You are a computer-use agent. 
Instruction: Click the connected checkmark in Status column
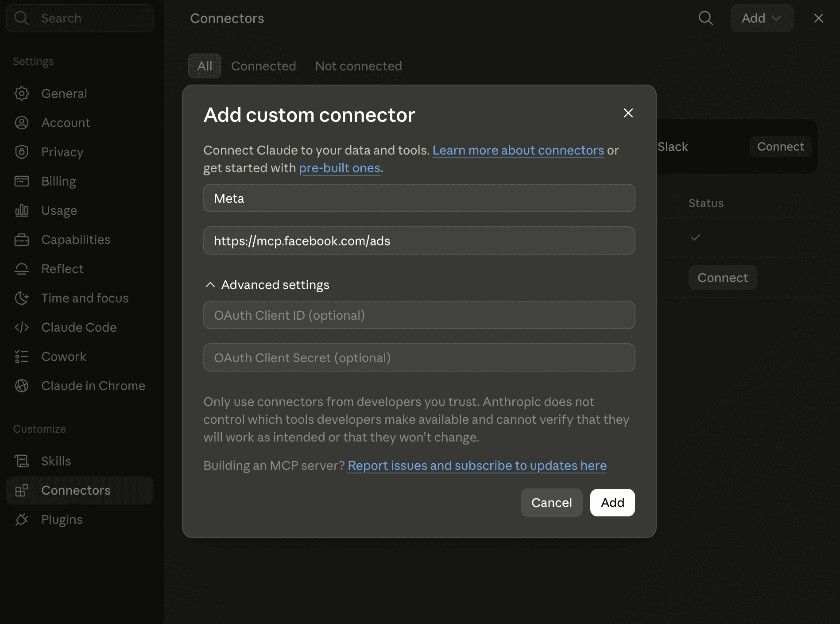coord(695,237)
